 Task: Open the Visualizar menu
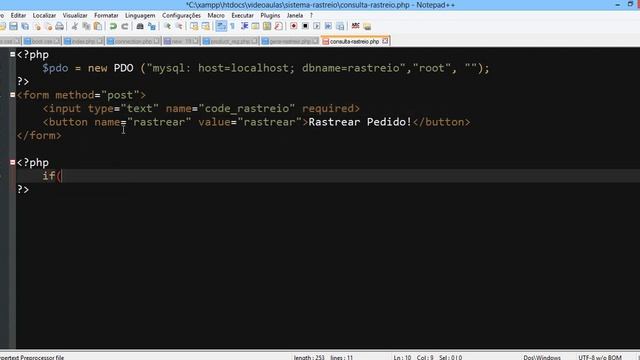[x=75, y=16]
